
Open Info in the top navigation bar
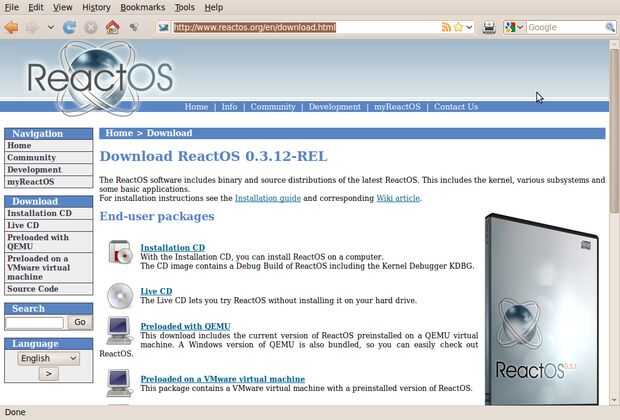229,107
